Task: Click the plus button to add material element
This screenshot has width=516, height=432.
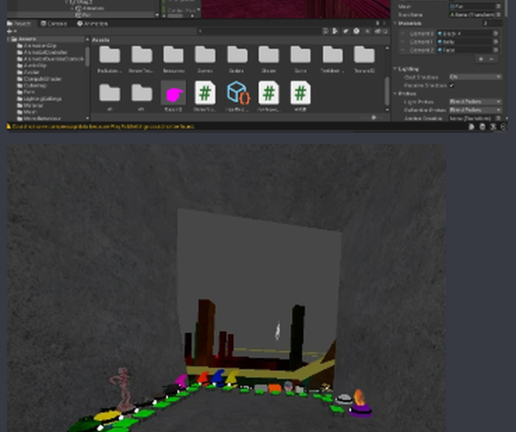Action: [x=481, y=59]
